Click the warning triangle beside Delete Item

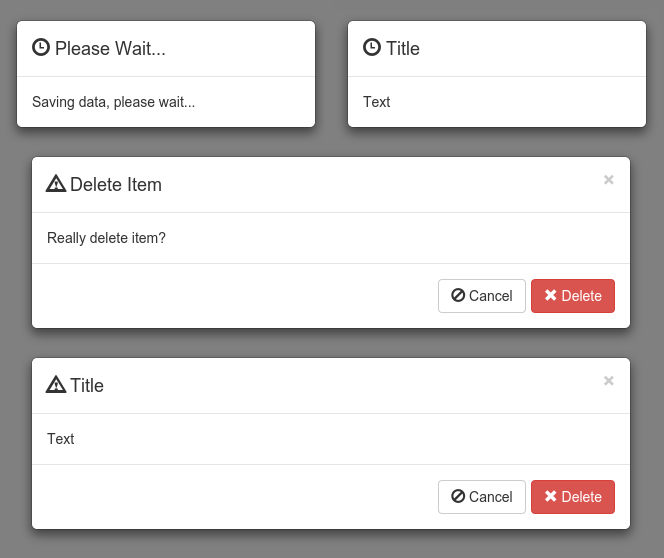click(x=56, y=184)
